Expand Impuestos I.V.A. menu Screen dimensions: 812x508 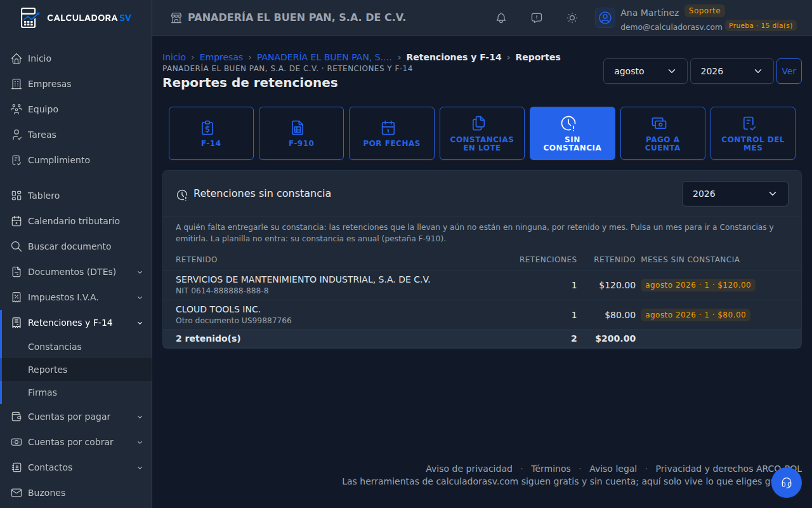tap(75, 297)
